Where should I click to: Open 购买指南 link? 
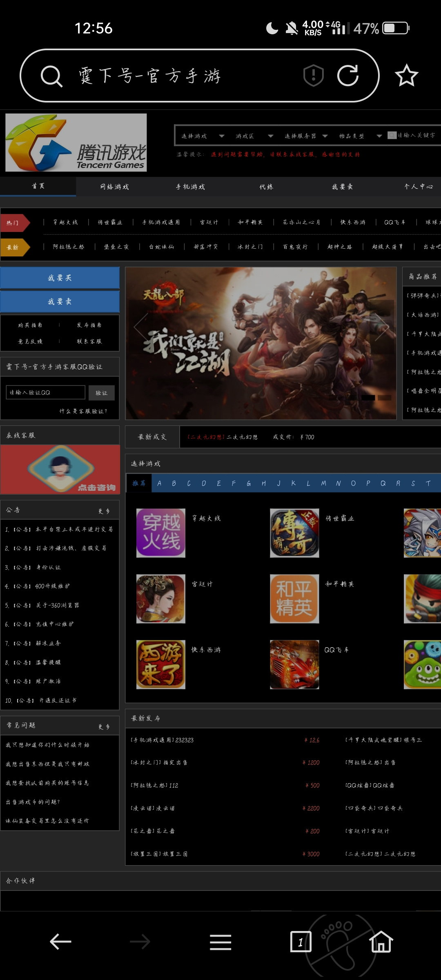[30, 325]
